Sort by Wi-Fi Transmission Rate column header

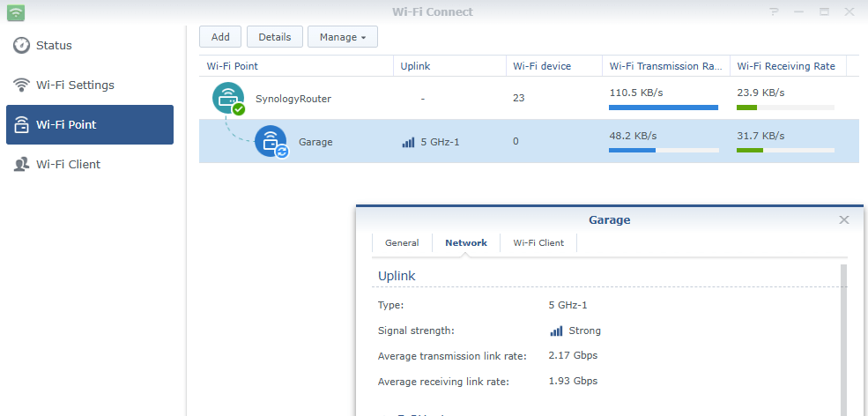point(666,66)
